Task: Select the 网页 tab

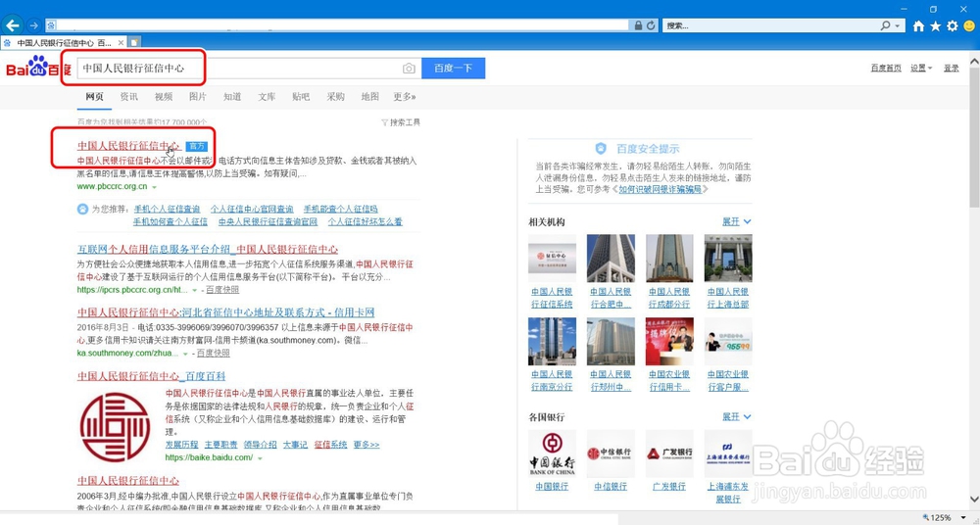Action: coord(94,97)
